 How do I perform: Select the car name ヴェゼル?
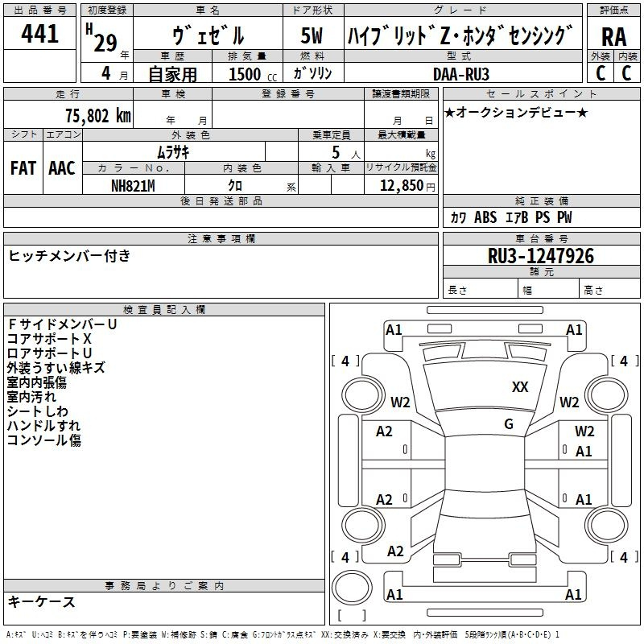click(x=208, y=36)
